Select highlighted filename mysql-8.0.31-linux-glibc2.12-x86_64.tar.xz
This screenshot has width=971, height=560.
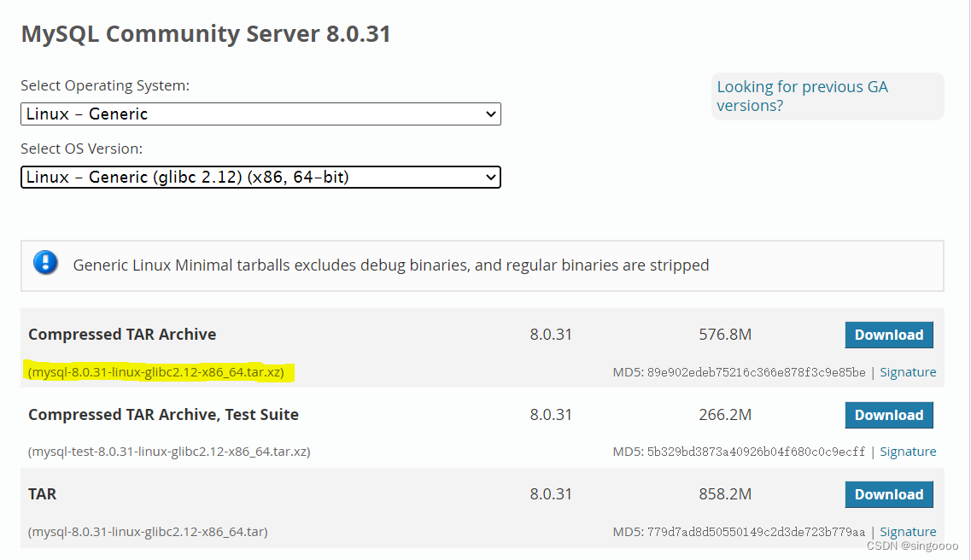(x=156, y=372)
